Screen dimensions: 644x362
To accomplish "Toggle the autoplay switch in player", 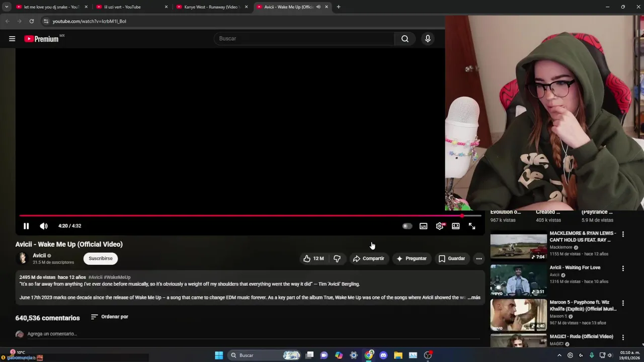I will (x=407, y=226).
